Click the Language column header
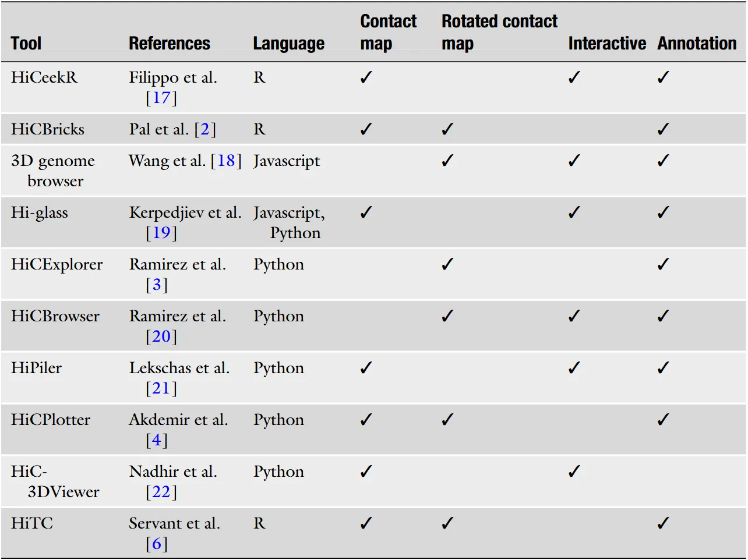Screen dimensions: 748x560 pyautogui.click(x=288, y=44)
